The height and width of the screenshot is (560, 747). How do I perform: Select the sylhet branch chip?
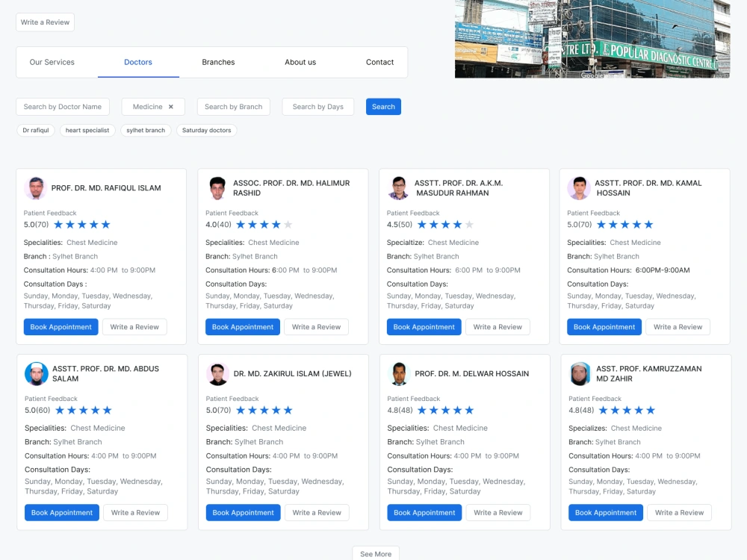(146, 130)
